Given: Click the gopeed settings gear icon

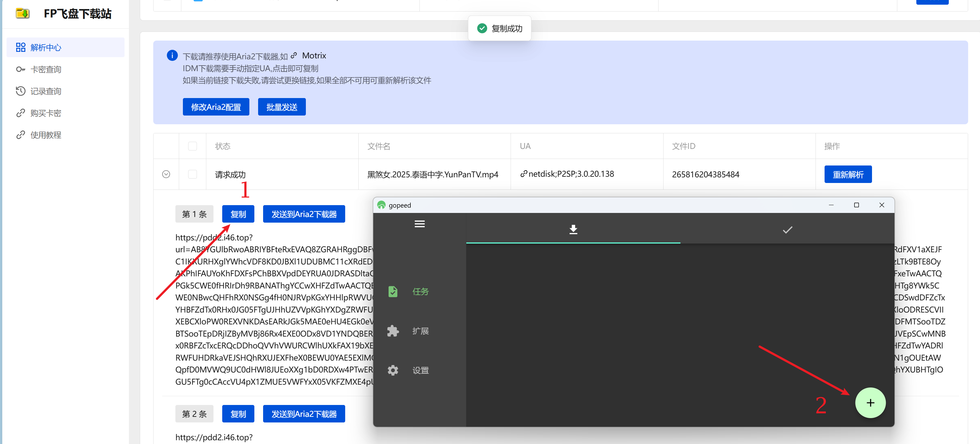Looking at the screenshot, I should [393, 370].
